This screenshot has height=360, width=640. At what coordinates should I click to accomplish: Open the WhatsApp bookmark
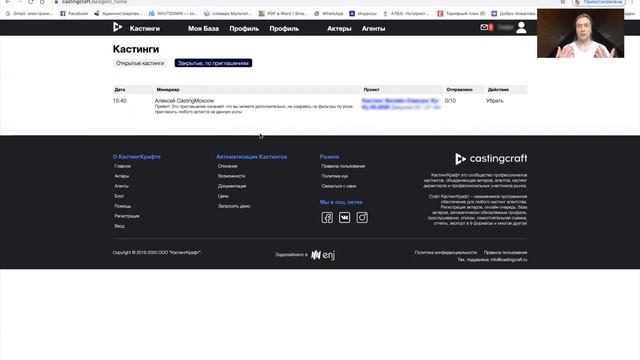329,13
